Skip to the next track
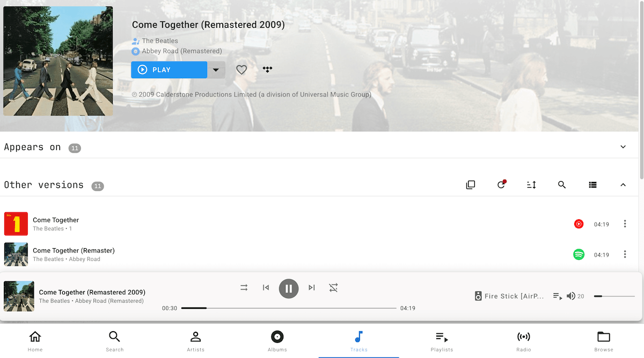Screen dimensions: 644x358 tap(312, 288)
